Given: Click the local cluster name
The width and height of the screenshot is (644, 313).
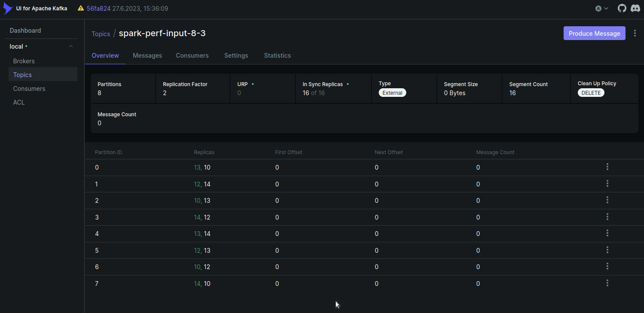Looking at the screenshot, I should click(x=16, y=46).
